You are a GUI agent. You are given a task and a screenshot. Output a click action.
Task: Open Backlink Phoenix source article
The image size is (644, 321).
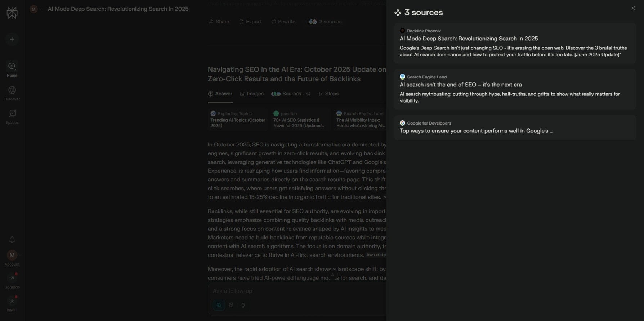pyautogui.click(x=469, y=39)
